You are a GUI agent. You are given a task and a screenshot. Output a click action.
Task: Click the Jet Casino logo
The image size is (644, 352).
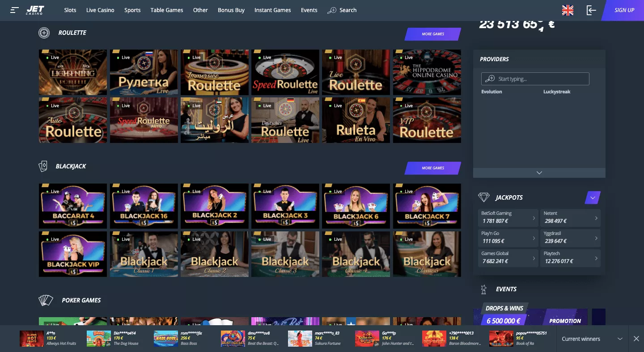(x=35, y=10)
